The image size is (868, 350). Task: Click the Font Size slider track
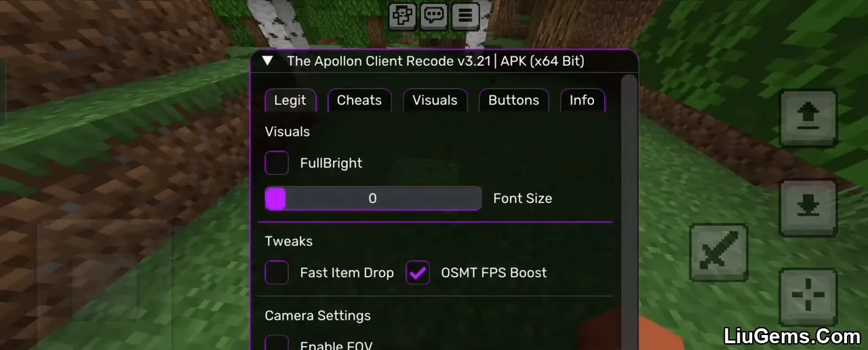pos(373,199)
